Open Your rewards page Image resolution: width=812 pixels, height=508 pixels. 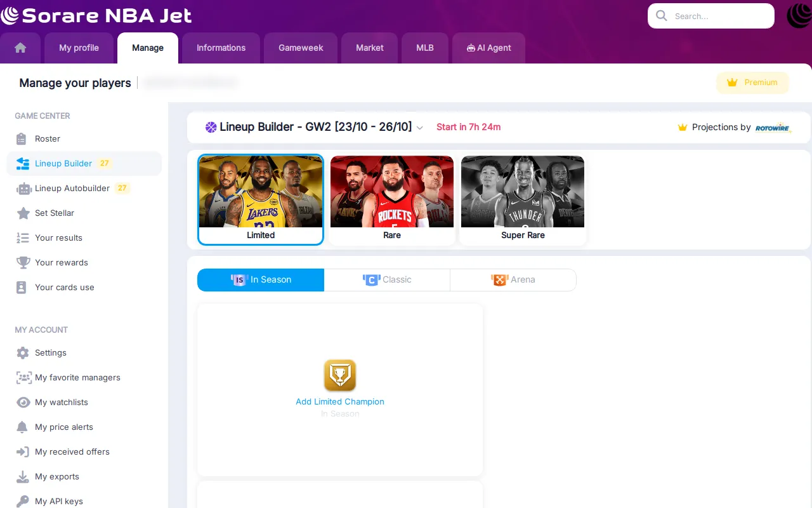pyautogui.click(x=84, y=262)
